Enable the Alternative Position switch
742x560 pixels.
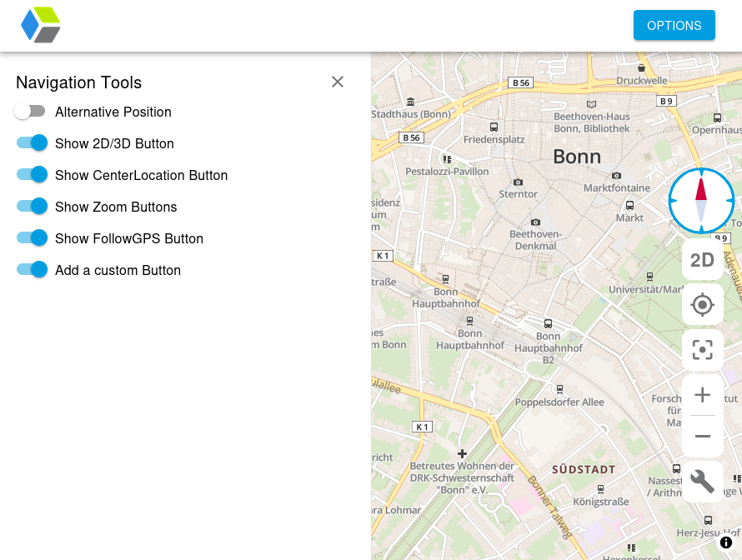[30, 112]
